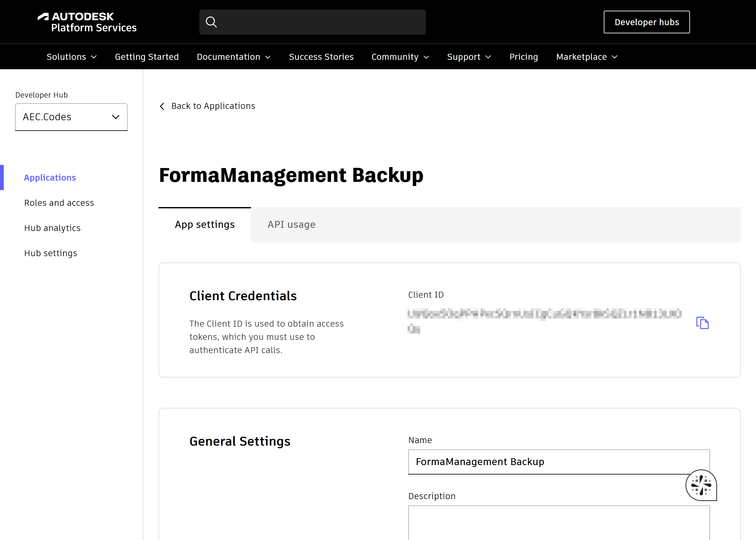Click the back arrow beside Back to Applications
The height and width of the screenshot is (540, 756).
[162, 106]
